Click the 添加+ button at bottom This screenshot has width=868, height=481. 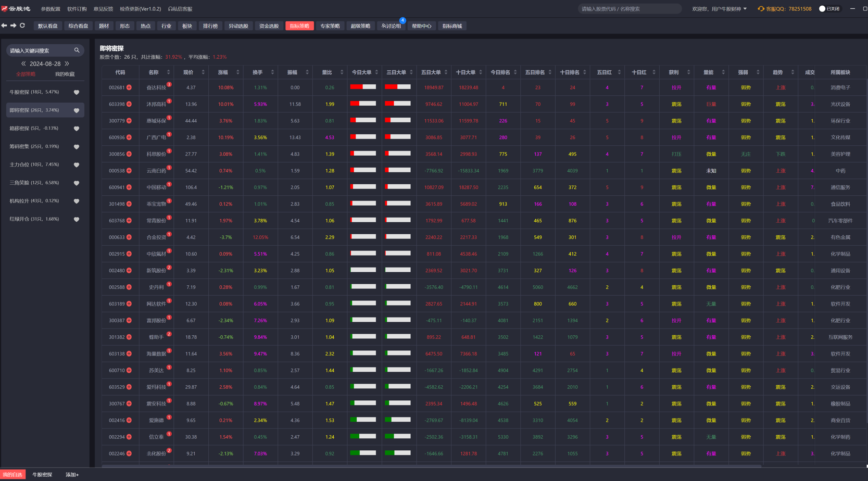[72, 475]
